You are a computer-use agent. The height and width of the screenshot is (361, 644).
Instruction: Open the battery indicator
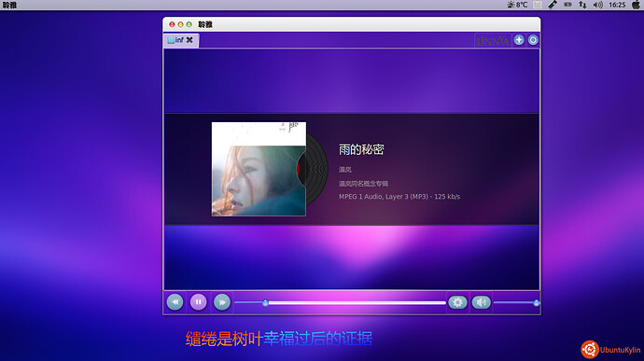567,5
